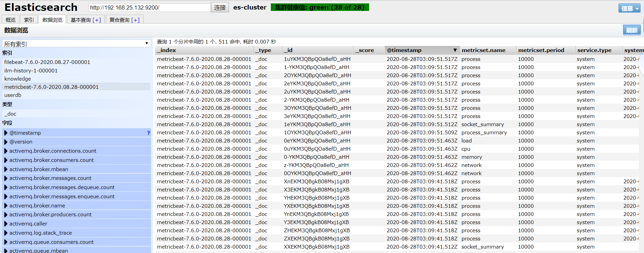644x253 pixels.
Task: Sort by metricset.period column header
Action: point(545,50)
